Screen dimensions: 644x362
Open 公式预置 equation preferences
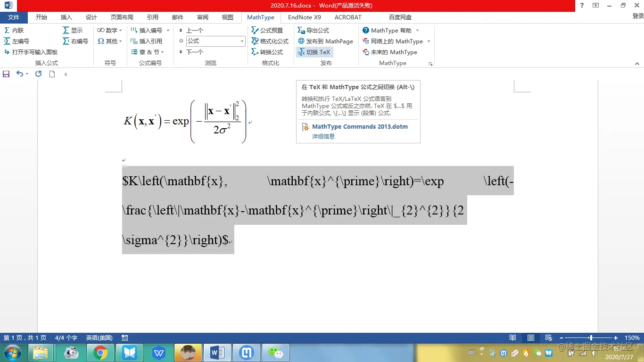tap(267, 30)
